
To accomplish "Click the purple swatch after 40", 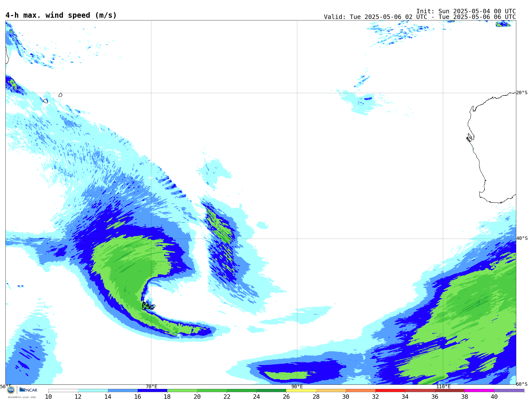I will point(509,390).
